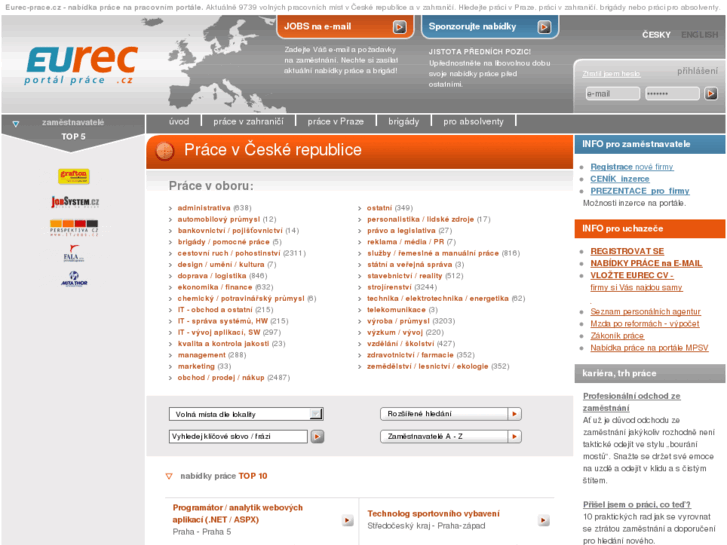Image resolution: width=727 pixels, height=545 pixels.
Task: Open doprava / logistika category
Action: tap(212, 276)
